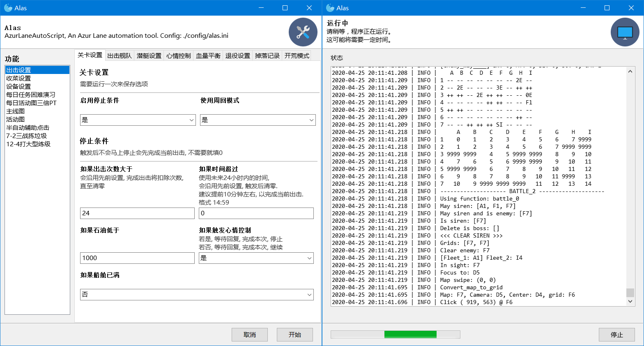Click the 如果出击次数大于 input field
Image resolution: width=644 pixels, height=346 pixels.
point(137,213)
